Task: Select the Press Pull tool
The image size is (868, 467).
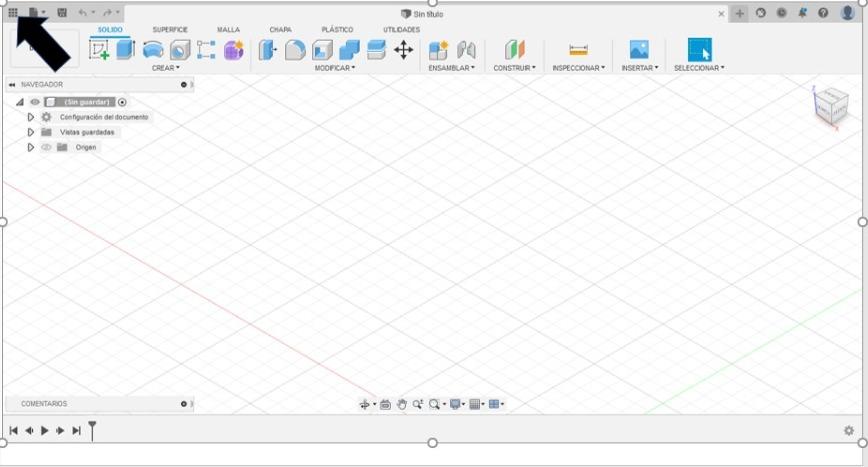Action: 268,50
